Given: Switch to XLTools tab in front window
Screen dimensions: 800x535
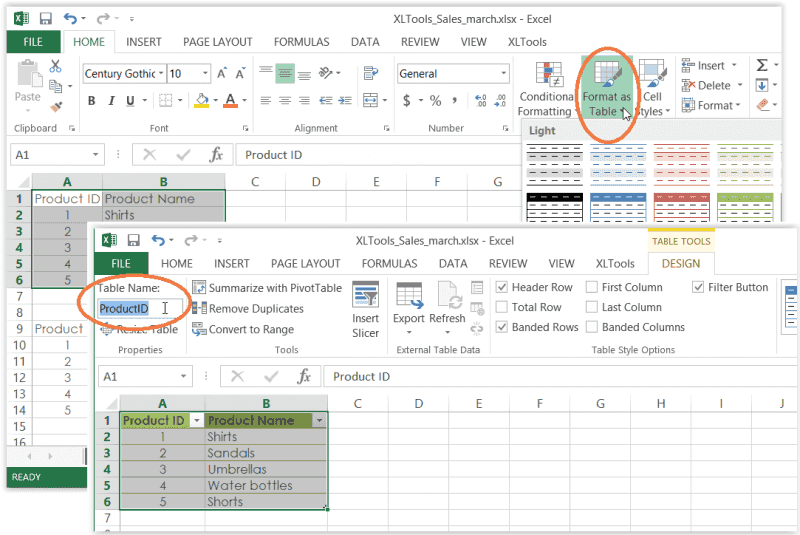Looking at the screenshot, I should click(615, 264).
